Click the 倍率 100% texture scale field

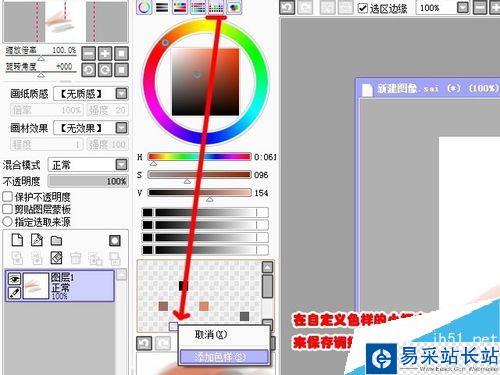point(46,110)
